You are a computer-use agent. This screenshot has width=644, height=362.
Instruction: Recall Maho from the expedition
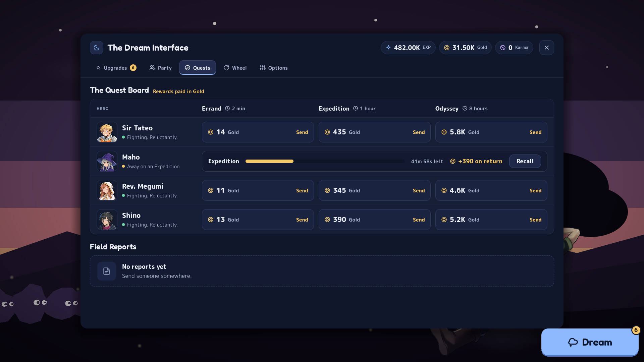click(x=525, y=161)
